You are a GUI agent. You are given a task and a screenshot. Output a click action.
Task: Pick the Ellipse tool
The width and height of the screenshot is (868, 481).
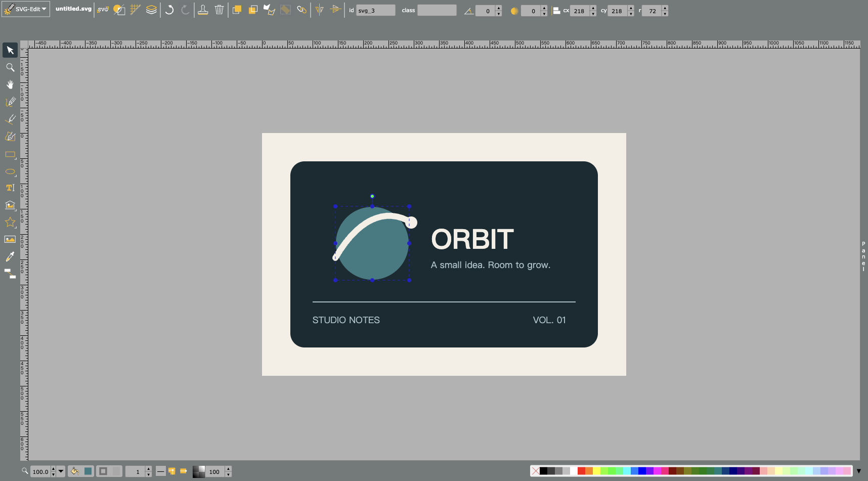(10, 171)
